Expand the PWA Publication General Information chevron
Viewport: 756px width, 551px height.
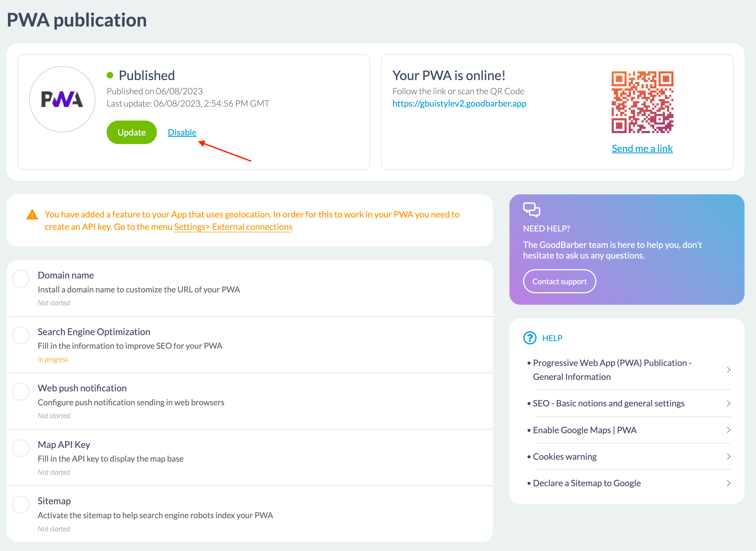(729, 370)
